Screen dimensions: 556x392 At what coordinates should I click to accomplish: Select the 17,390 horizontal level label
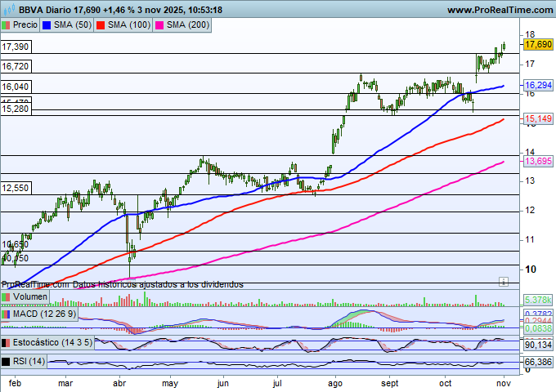tap(16, 49)
